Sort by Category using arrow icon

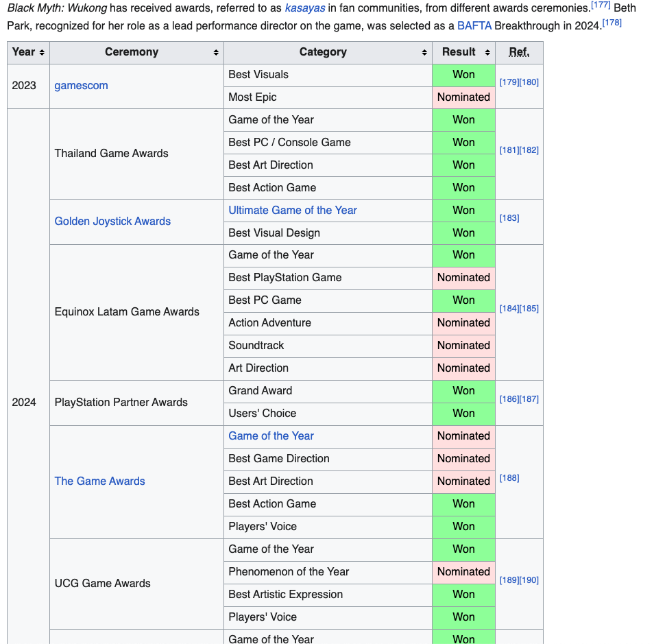(424, 53)
